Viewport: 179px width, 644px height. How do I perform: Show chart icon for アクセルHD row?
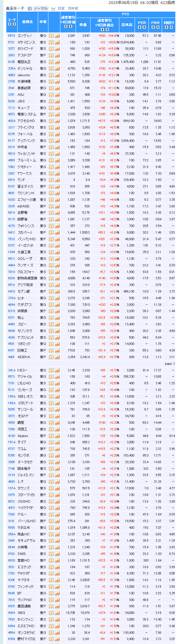click(57, 121)
